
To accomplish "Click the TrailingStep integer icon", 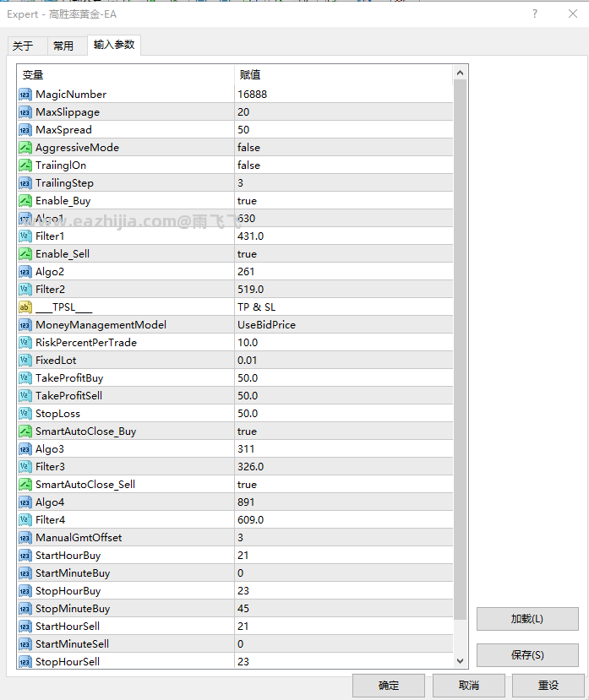I will 25,183.
